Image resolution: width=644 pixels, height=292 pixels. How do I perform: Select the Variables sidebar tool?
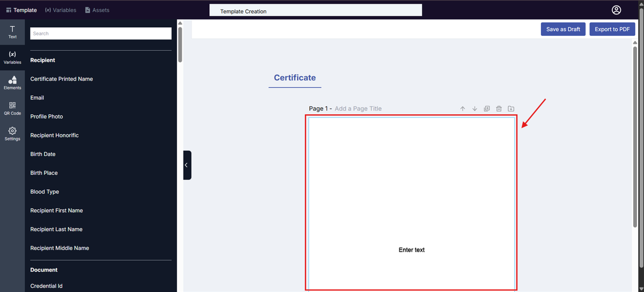pyautogui.click(x=12, y=58)
